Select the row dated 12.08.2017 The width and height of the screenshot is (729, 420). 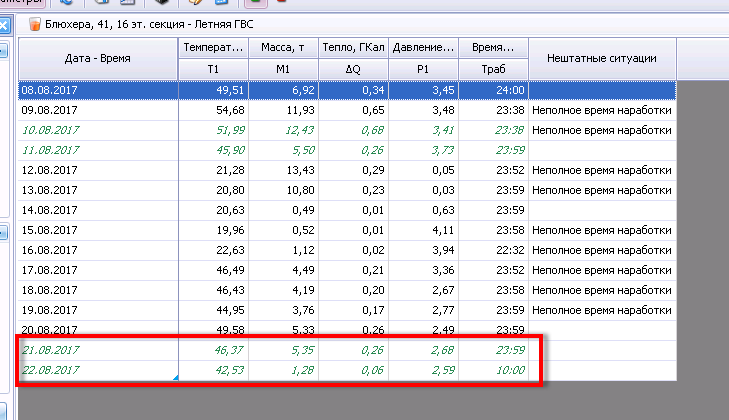coord(347,170)
